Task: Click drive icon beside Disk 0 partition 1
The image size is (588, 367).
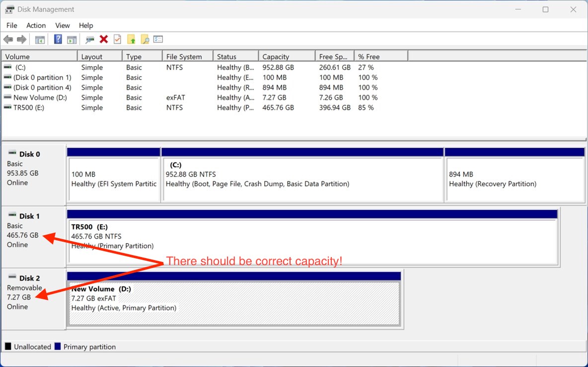Action: (7, 77)
